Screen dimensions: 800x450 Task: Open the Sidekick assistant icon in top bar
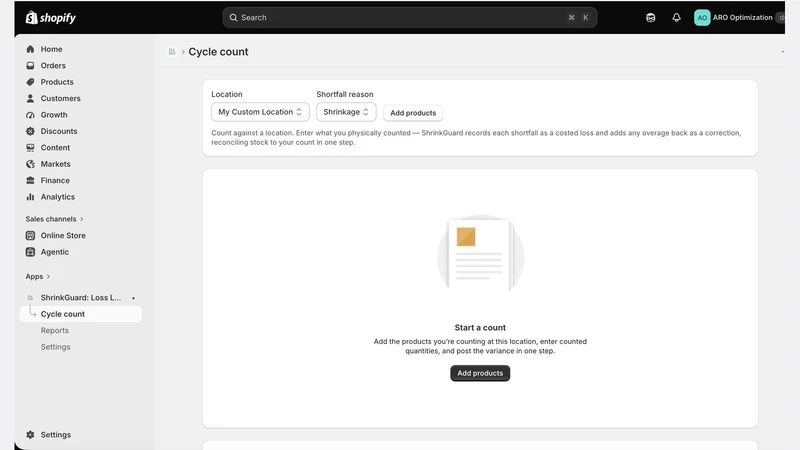click(x=651, y=18)
